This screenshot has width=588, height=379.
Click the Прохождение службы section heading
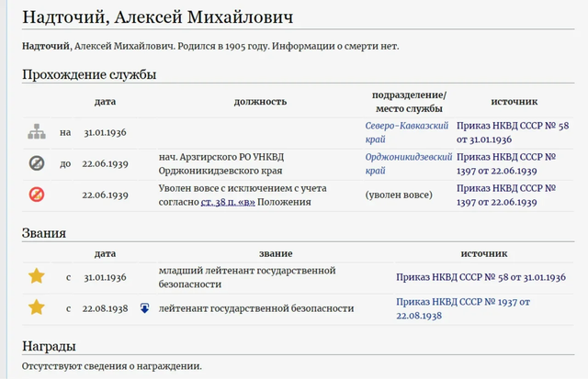click(x=89, y=73)
